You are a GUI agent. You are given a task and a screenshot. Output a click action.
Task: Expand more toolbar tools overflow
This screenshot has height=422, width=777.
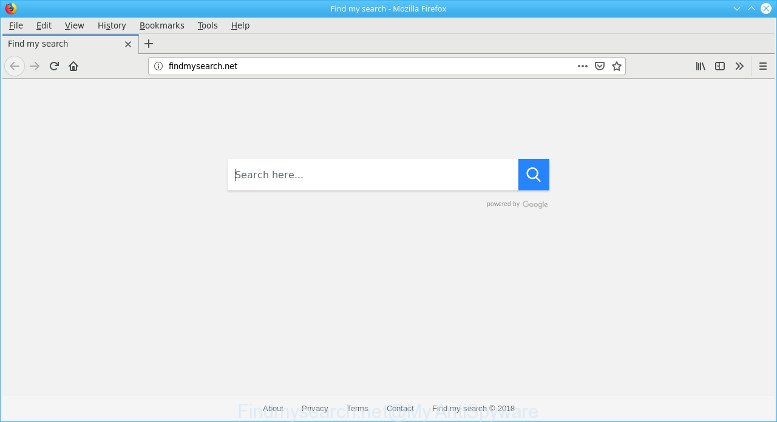pos(739,66)
